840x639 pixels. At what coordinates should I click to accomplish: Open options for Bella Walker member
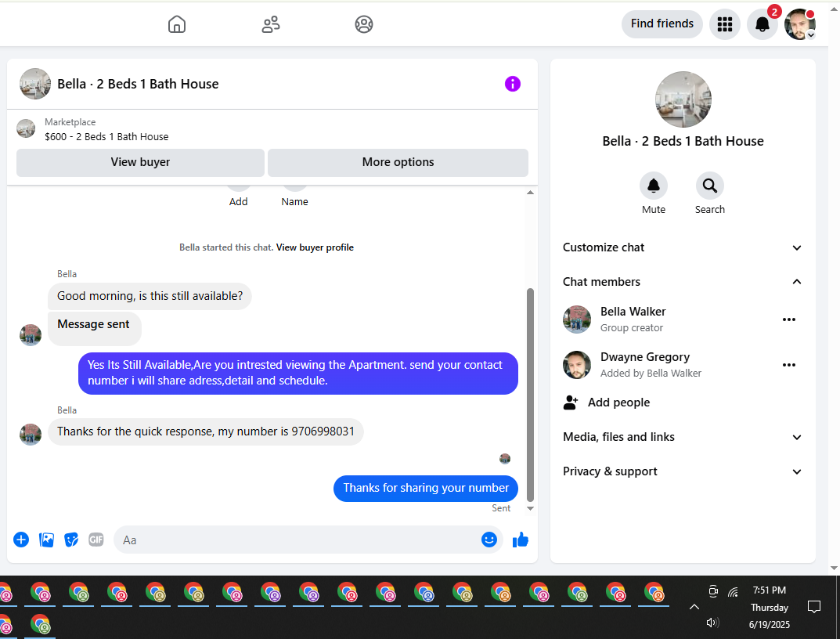(x=789, y=319)
